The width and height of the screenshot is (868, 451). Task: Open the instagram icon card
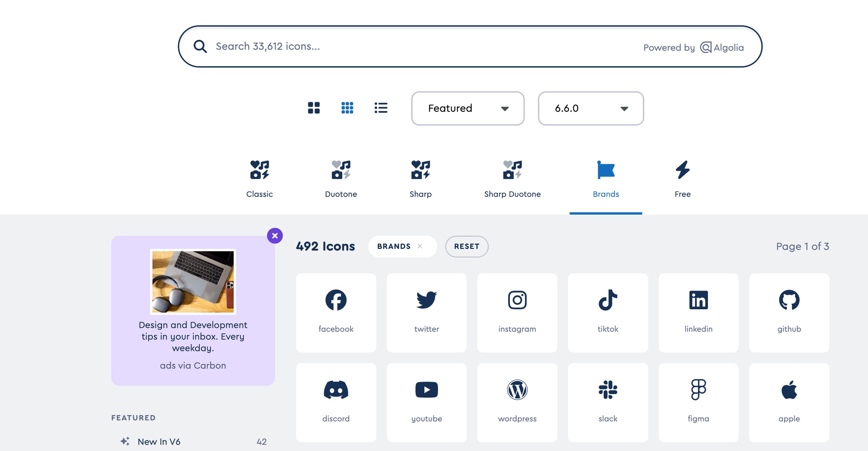tap(517, 312)
